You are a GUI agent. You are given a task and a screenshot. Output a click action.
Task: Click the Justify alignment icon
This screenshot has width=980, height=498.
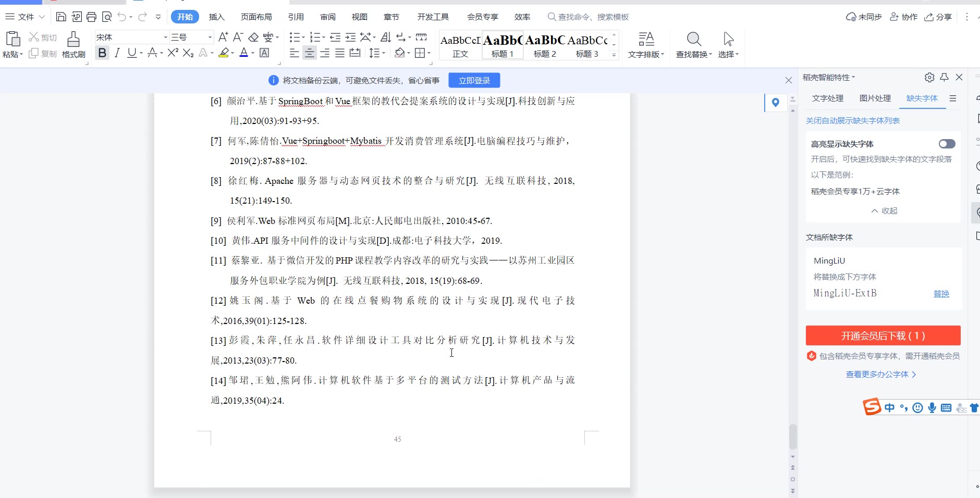click(340, 53)
